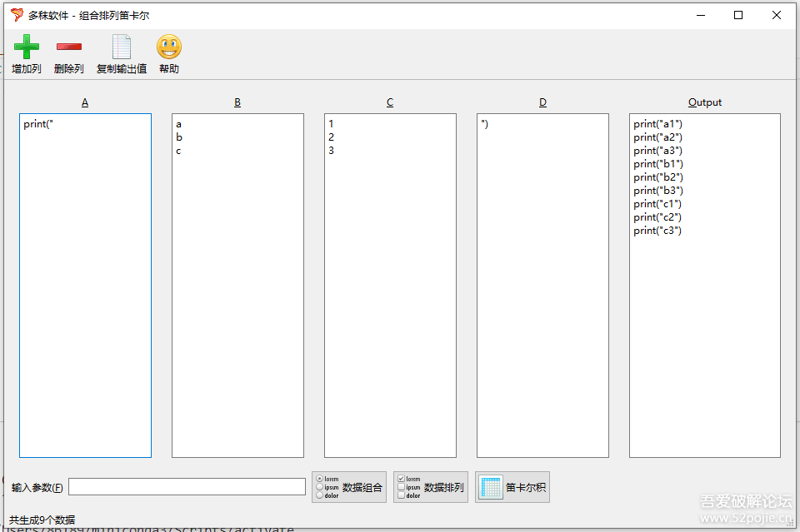Click the output line print("a1")
This screenshot has height=532, width=800.
tap(657, 124)
